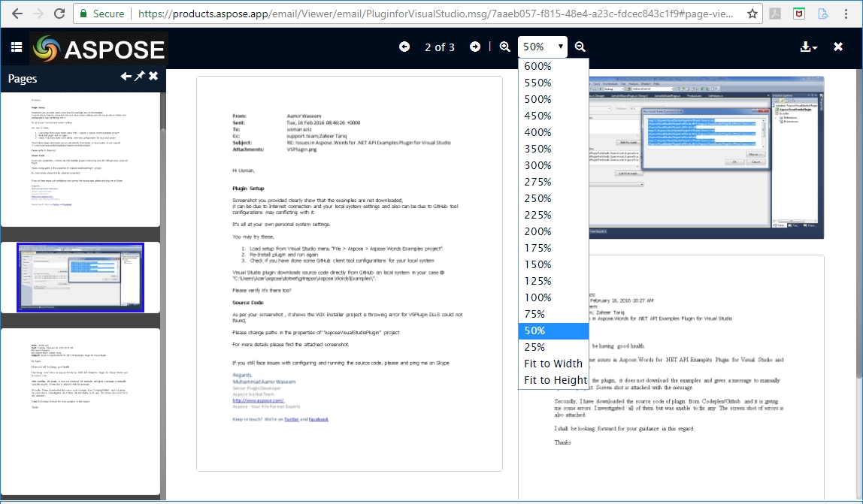Select 400% zoom level
This screenshot has width=863, height=504.
[554, 132]
